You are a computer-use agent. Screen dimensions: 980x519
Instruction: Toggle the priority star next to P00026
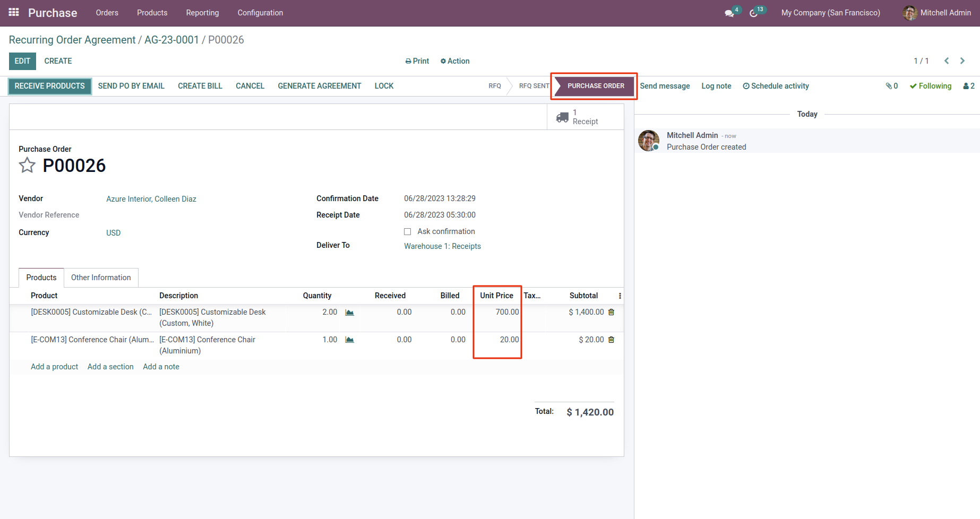[x=27, y=166]
